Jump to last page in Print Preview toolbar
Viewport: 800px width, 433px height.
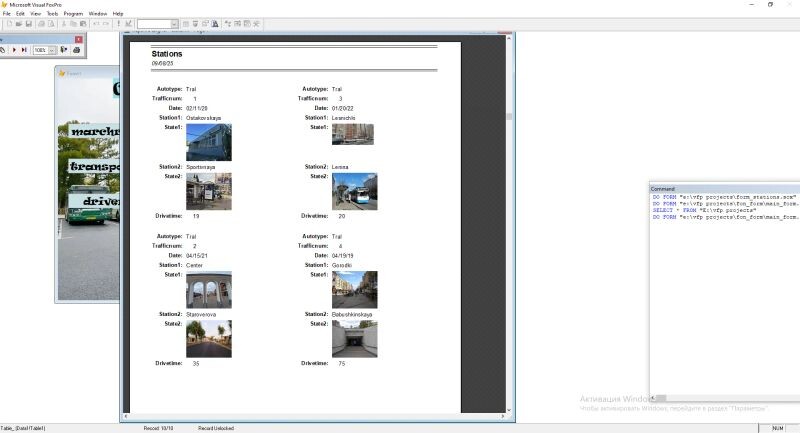pyautogui.click(x=24, y=49)
